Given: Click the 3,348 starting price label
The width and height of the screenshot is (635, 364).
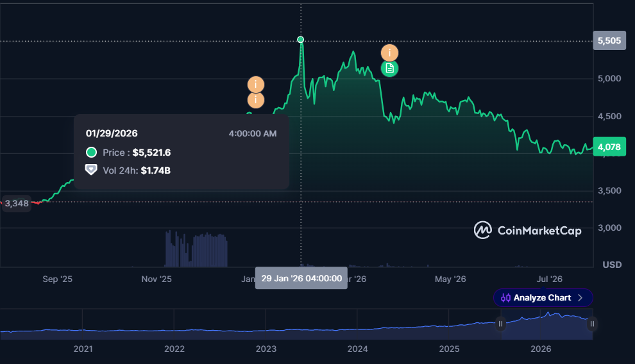Looking at the screenshot, I should click(17, 203).
